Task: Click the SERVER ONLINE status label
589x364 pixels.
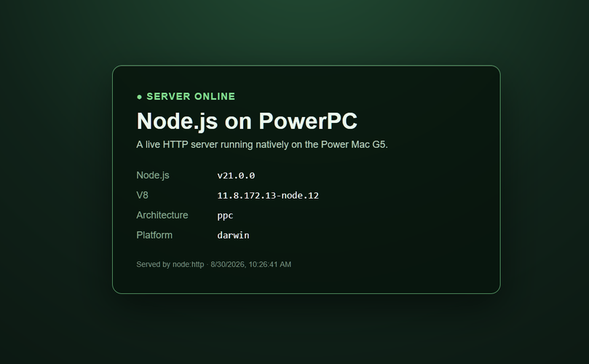Action: 191,97
